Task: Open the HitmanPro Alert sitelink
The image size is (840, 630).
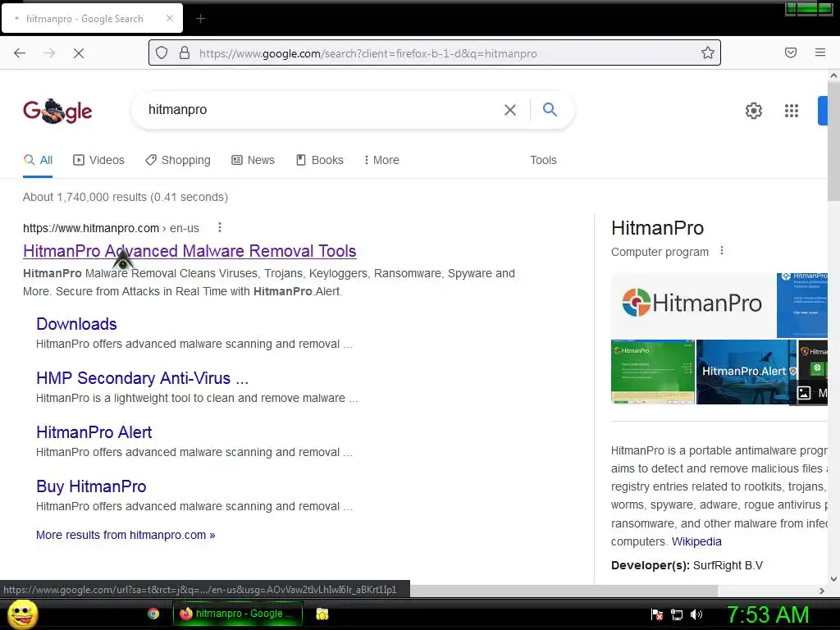Action: (x=94, y=432)
